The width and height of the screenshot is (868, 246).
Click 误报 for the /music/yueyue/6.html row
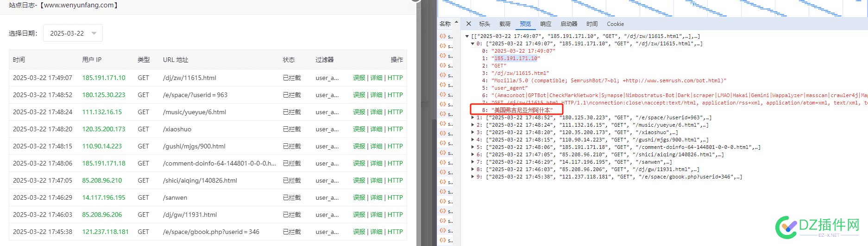[359, 112]
